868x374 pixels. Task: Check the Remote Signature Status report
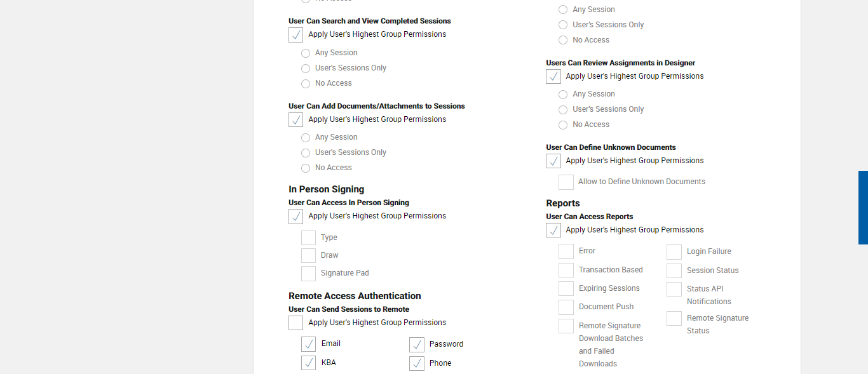click(x=674, y=319)
